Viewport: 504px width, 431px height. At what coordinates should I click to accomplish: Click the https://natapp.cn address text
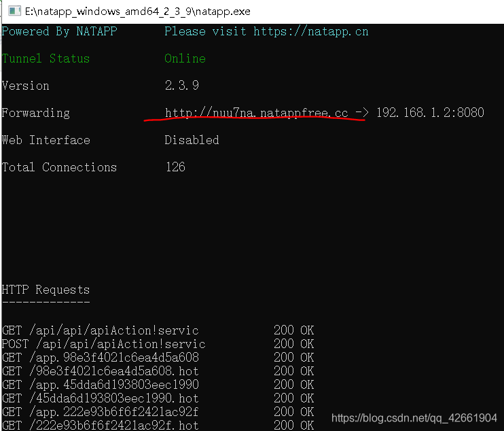[311, 31]
